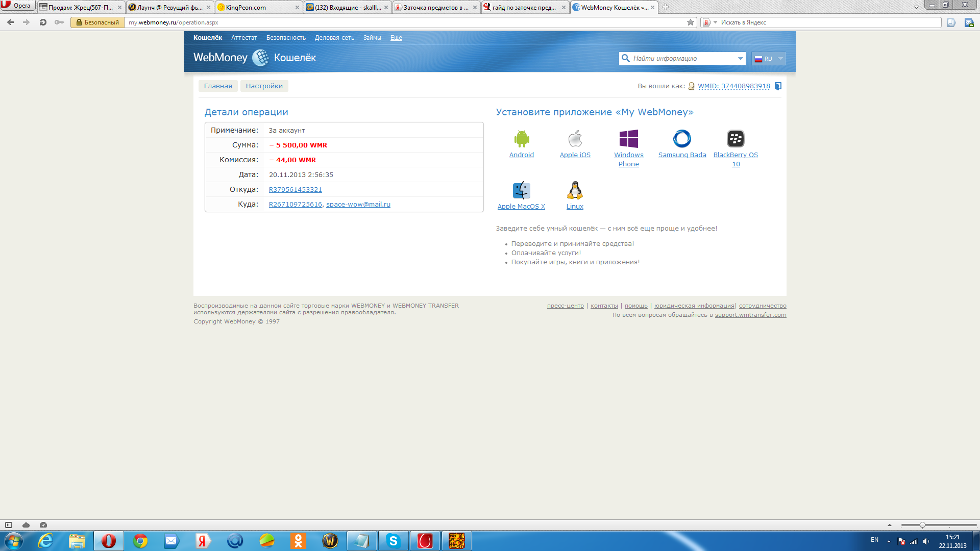
Task: Open World of Warcraft icon in taskbar
Action: [x=330, y=541]
